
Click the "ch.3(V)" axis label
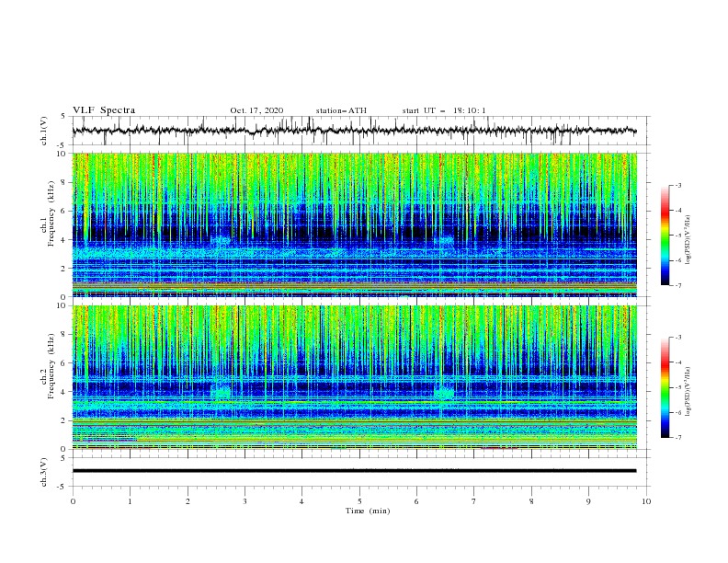tap(44, 473)
